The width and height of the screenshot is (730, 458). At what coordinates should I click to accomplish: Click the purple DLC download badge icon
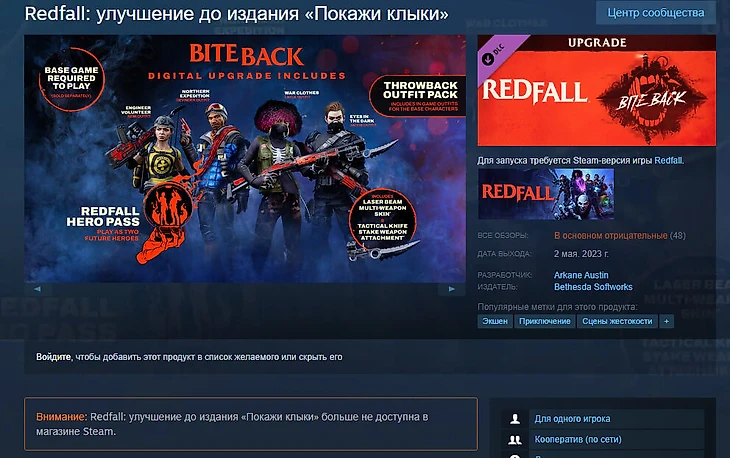[x=488, y=59]
